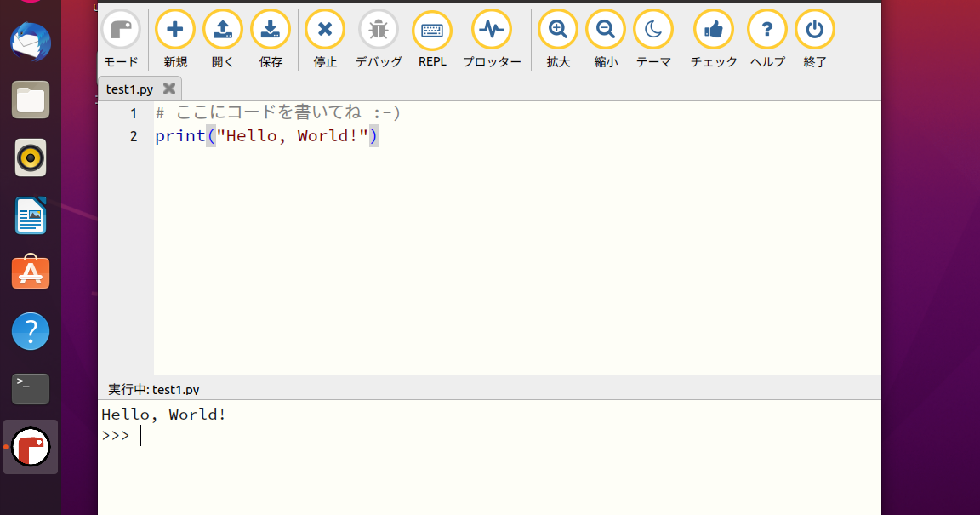This screenshot has width=980, height=515.
Task: Open the REPL toolbar icon
Action: click(432, 28)
